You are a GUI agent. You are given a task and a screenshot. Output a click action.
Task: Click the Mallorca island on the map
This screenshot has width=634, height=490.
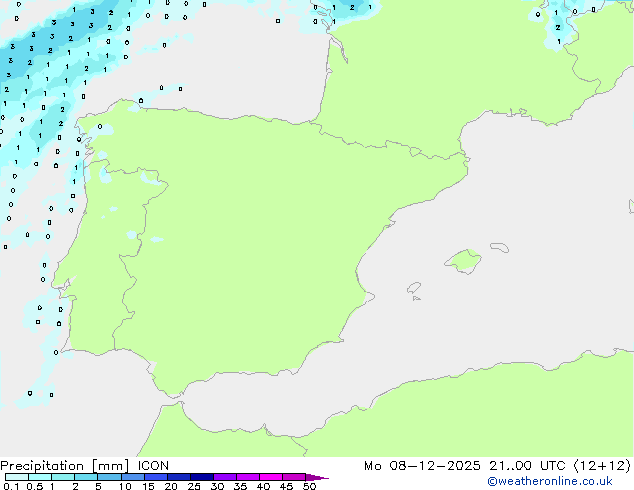click(463, 261)
